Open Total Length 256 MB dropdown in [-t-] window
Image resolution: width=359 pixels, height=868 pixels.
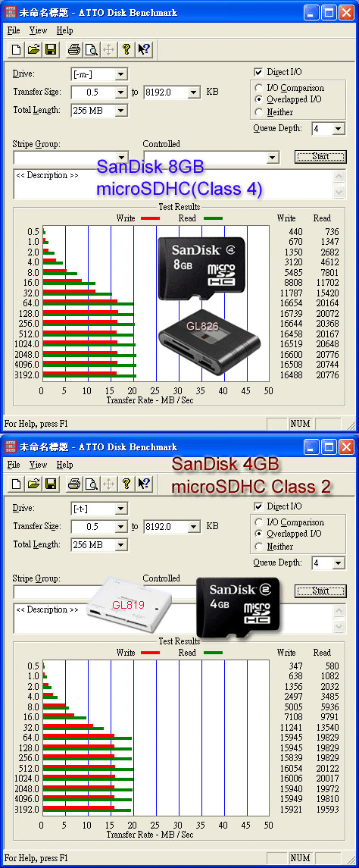pyautogui.click(x=122, y=545)
